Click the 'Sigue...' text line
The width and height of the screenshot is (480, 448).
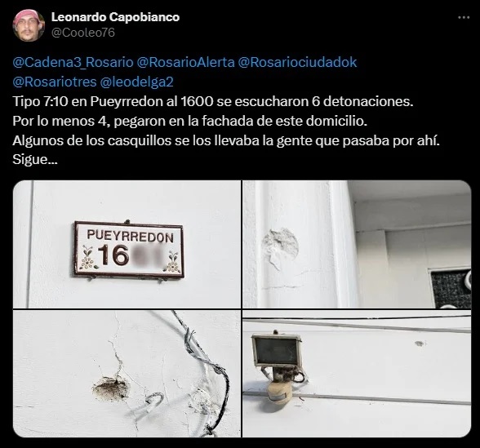coord(35,160)
